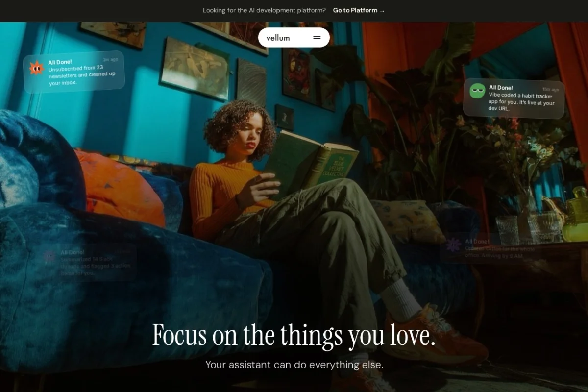Click the faded purple flower avatar icon
Screen dimensions: 588x392
[x=454, y=245]
